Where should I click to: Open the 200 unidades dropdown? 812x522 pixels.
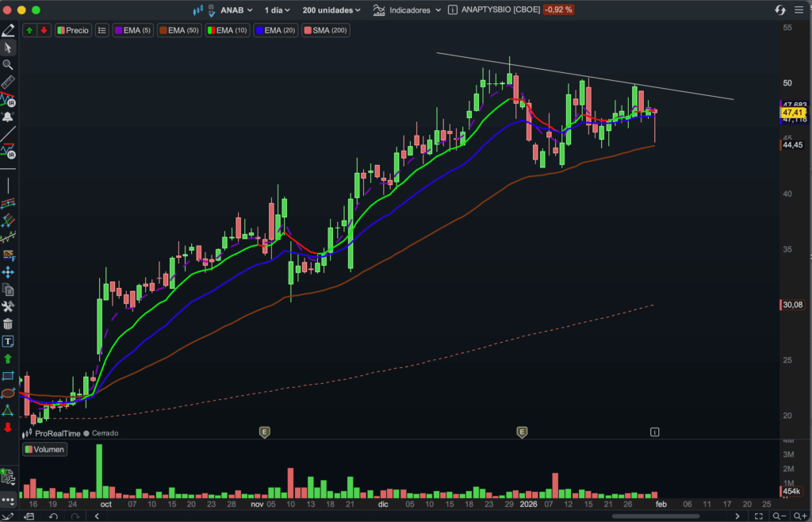pos(331,10)
